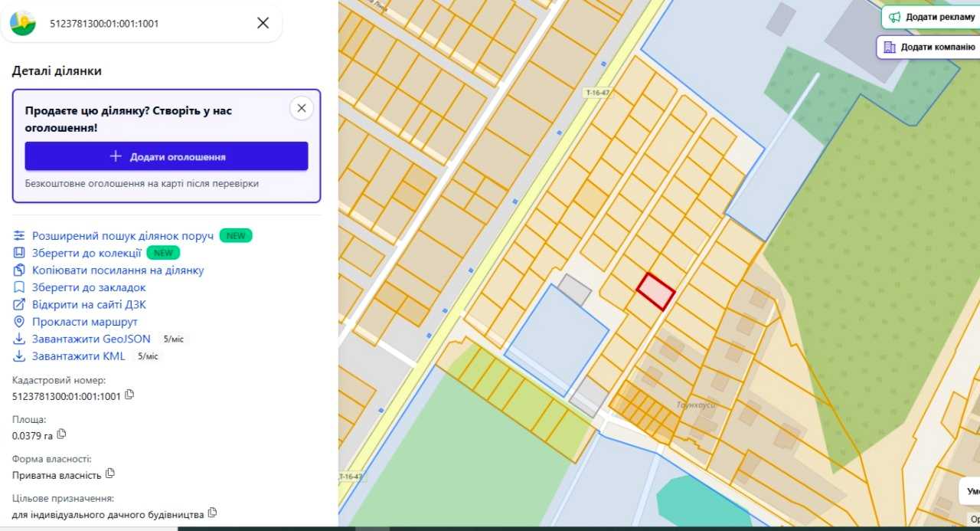Click "для індивідуального дачного будівництва" text
Viewport: 980px width, 531px height.
point(108,514)
